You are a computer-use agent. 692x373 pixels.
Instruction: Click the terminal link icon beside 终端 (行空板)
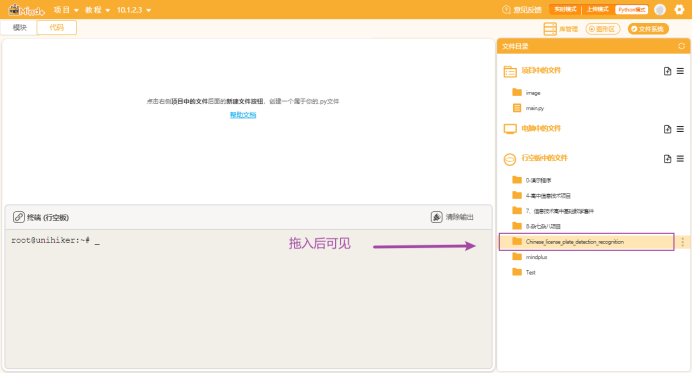click(x=19, y=217)
